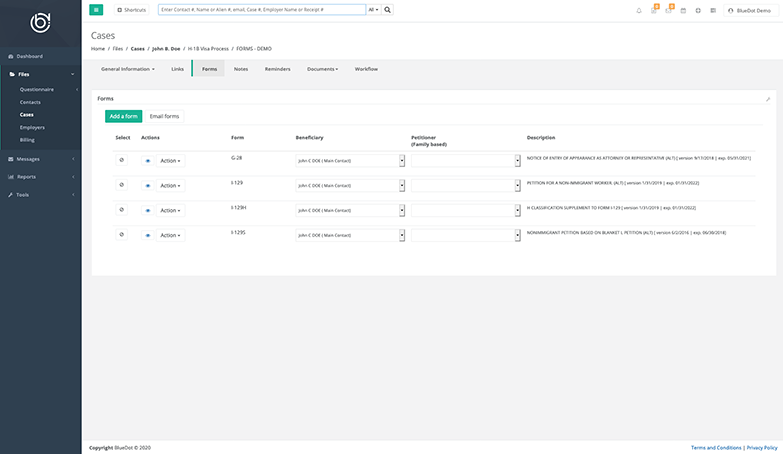This screenshot has width=783, height=454.
Task: Open the All search filter dropdown
Action: coord(374,9)
